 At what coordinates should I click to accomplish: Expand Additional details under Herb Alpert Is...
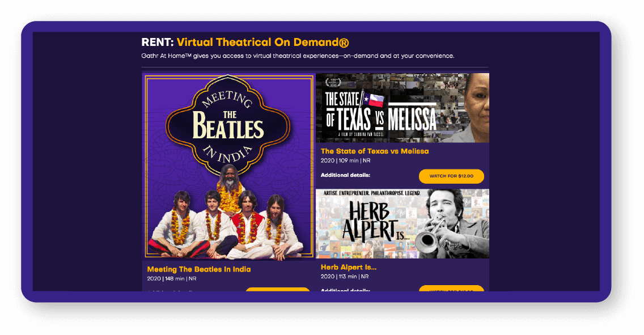tap(345, 290)
